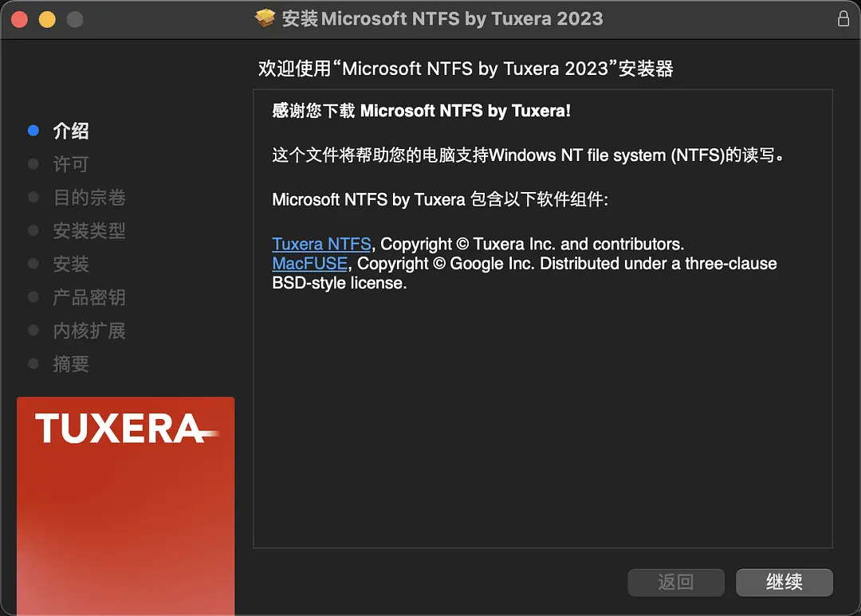
Task: Select the 安装 step in sidebar
Action: point(71,264)
